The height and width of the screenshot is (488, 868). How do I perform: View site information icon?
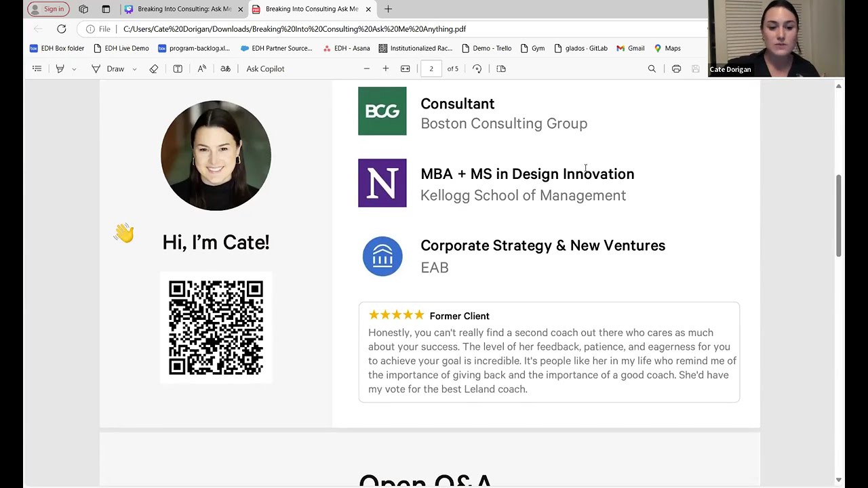coord(90,29)
